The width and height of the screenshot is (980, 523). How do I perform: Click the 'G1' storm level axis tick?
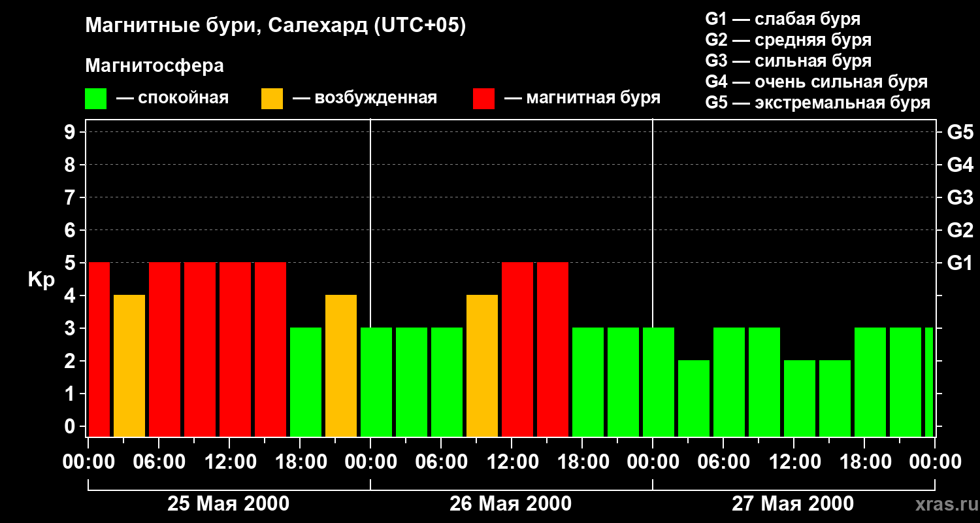960,263
